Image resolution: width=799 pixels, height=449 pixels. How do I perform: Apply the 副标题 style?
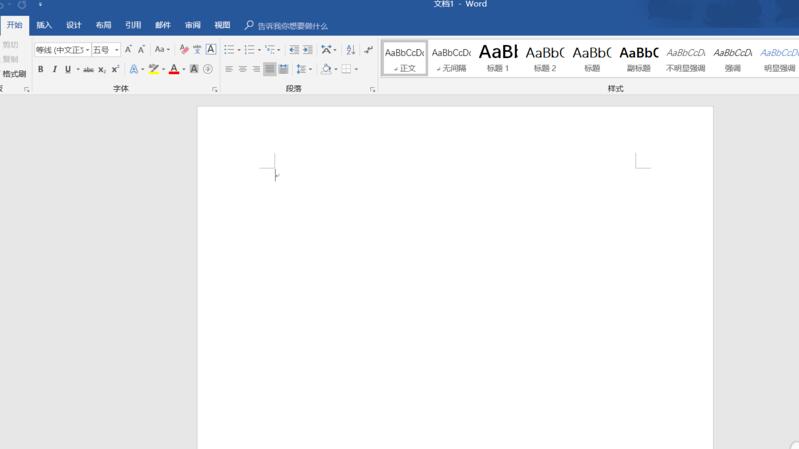click(x=639, y=59)
